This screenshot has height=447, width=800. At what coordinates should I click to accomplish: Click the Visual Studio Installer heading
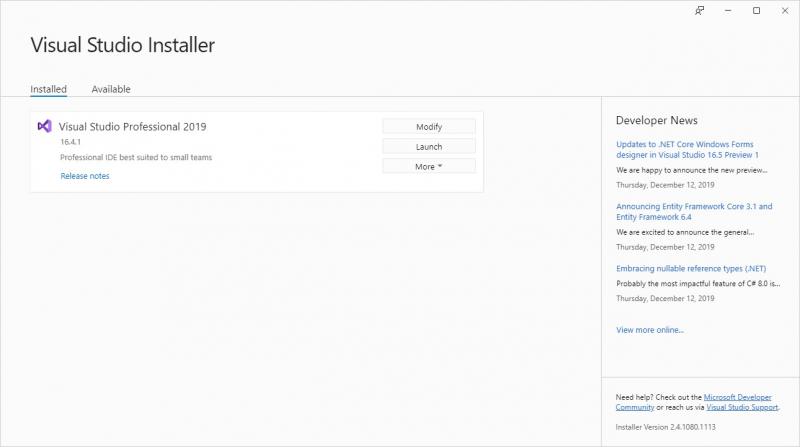tap(122, 45)
